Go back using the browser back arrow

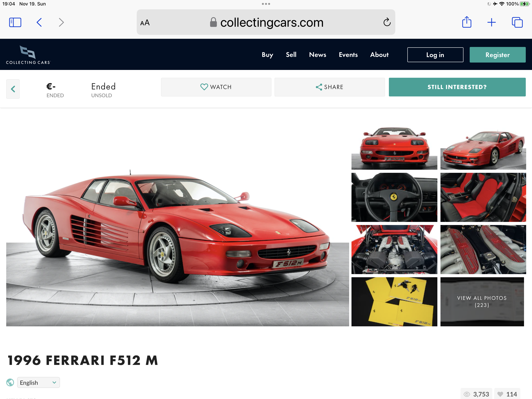point(39,22)
